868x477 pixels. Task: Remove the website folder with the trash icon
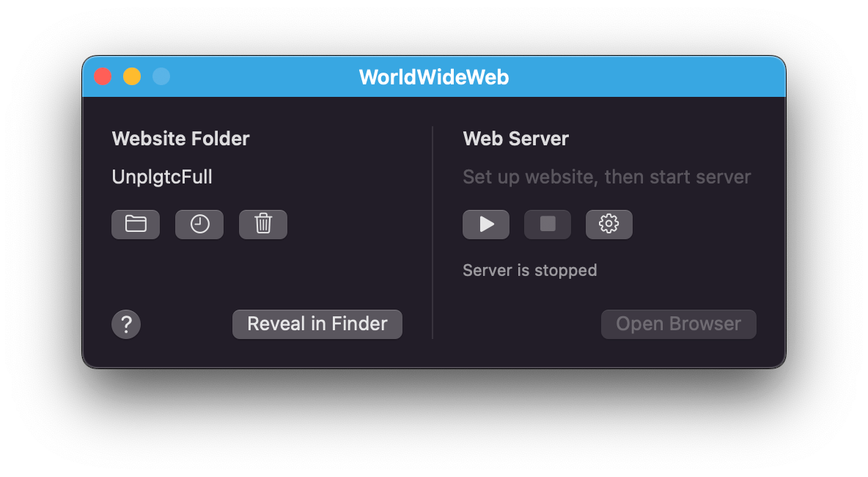[x=263, y=225]
